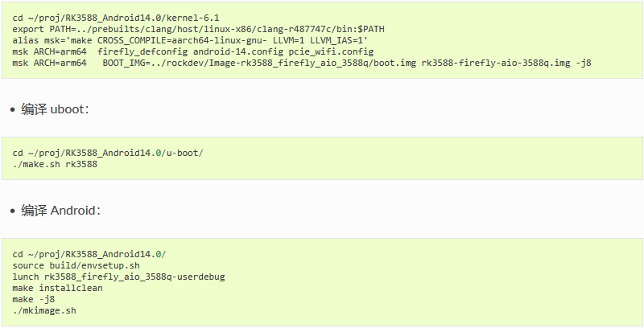Click the export PATH clang line
Image resolution: width=644 pixels, height=328 pixels.
click(198, 29)
